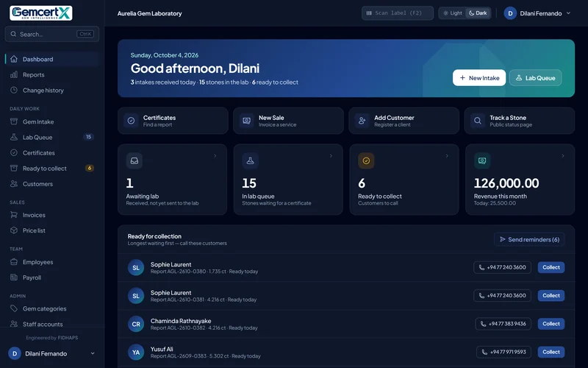Click Aurelia Gem Laboratory title
Screen dimensions: 588x368
click(150, 13)
